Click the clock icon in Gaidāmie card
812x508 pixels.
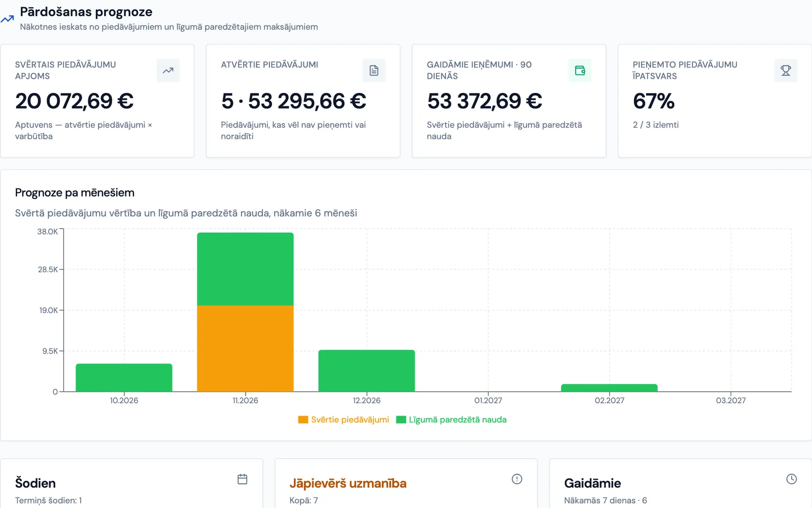791,479
